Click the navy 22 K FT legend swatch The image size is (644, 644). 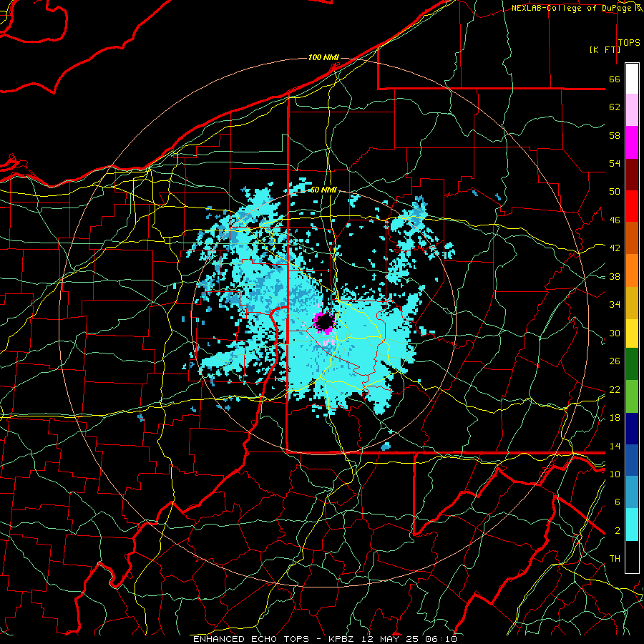pos(632,429)
